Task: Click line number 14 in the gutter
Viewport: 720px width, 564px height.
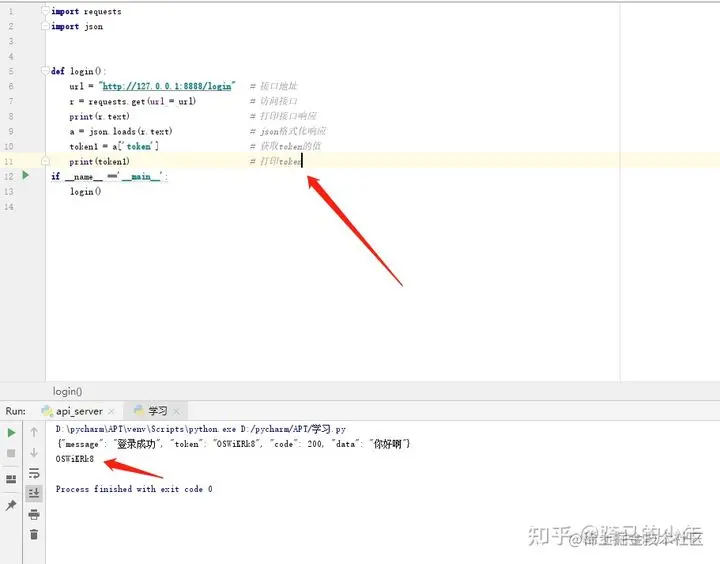Action: [x=9, y=207]
